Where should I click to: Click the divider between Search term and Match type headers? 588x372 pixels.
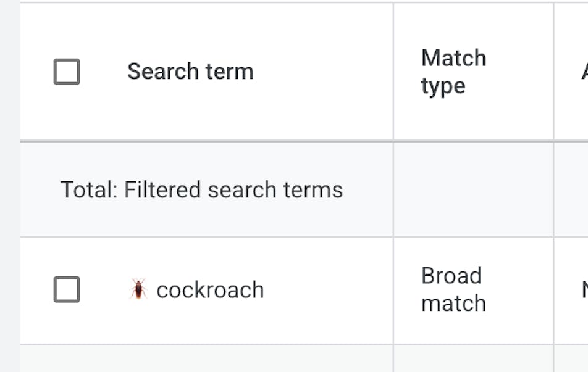[393, 72]
